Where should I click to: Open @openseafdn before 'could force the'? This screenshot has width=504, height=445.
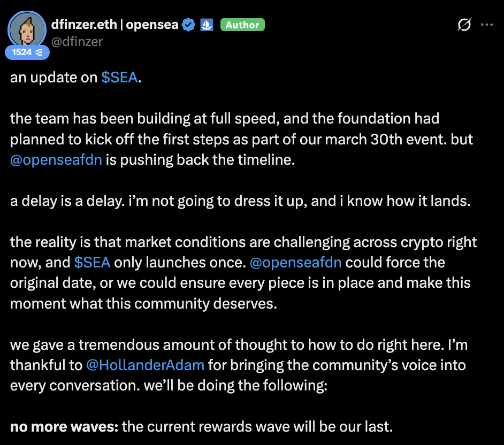point(295,263)
